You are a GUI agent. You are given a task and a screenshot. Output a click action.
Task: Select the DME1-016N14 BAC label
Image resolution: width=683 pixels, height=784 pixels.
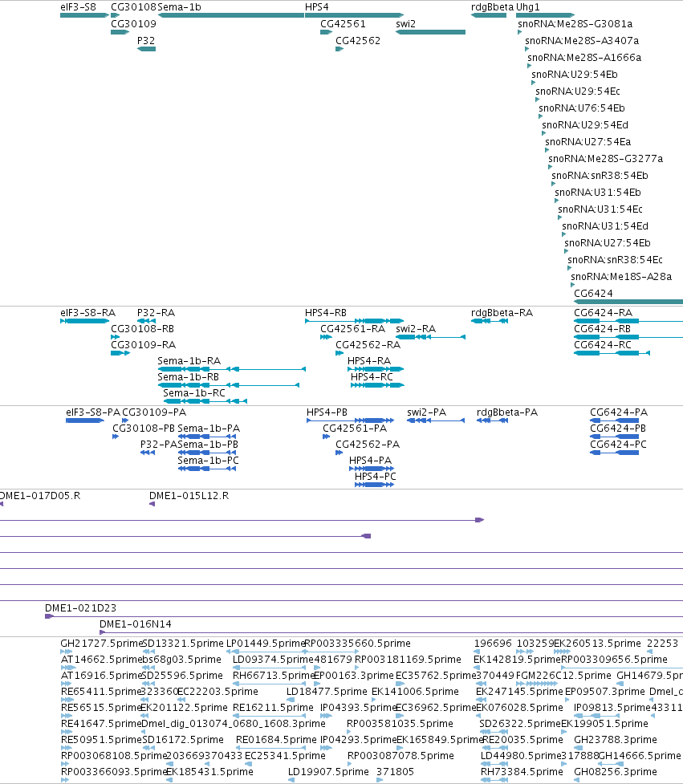click(x=136, y=624)
